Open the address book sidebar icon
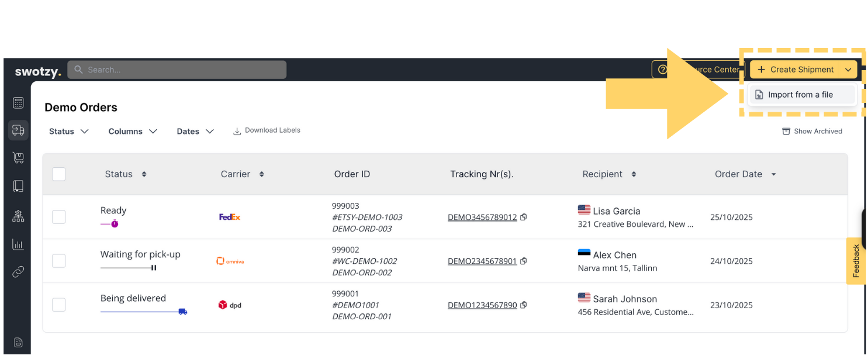 (18, 187)
